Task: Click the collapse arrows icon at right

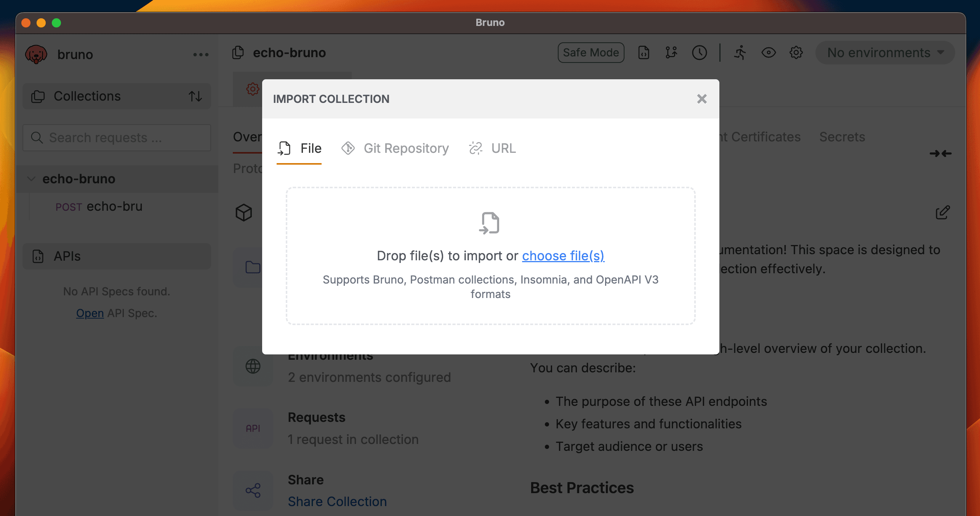Action: [x=940, y=154]
